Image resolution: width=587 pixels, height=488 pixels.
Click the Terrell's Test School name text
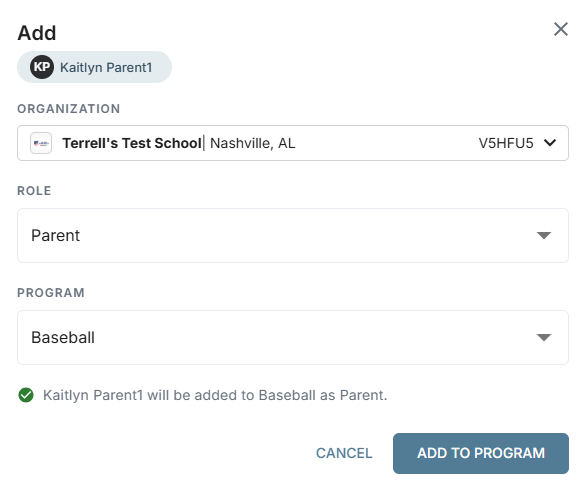click(132, 143)
